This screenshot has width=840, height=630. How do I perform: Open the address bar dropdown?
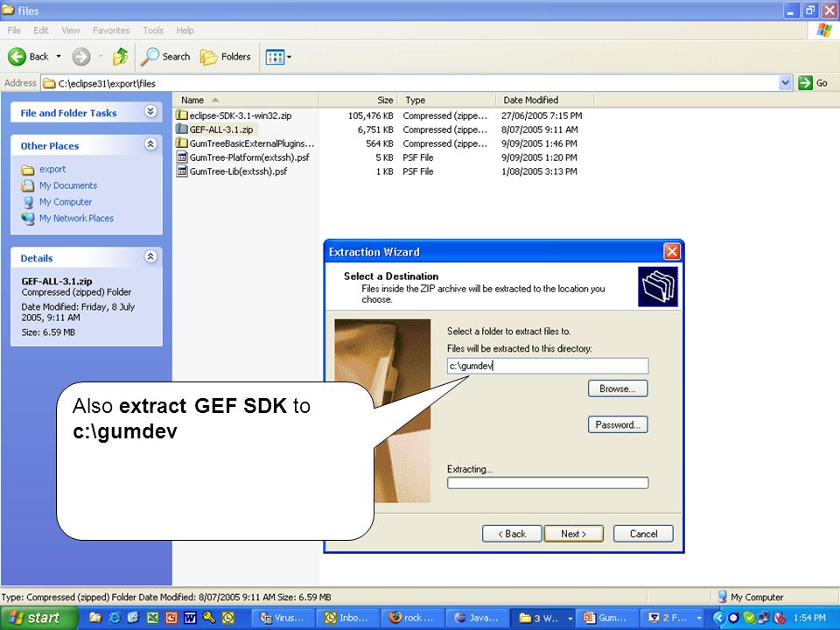coord(786,83)
